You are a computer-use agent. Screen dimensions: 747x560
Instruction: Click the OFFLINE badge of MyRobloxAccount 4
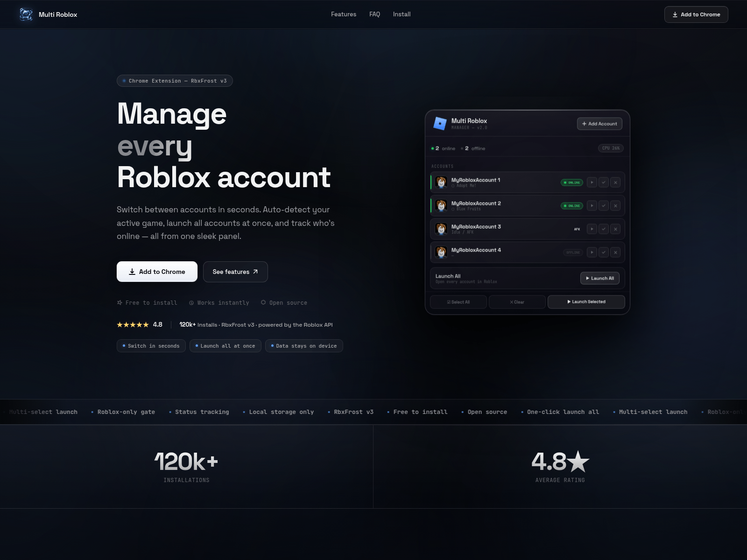pos(573,252)
